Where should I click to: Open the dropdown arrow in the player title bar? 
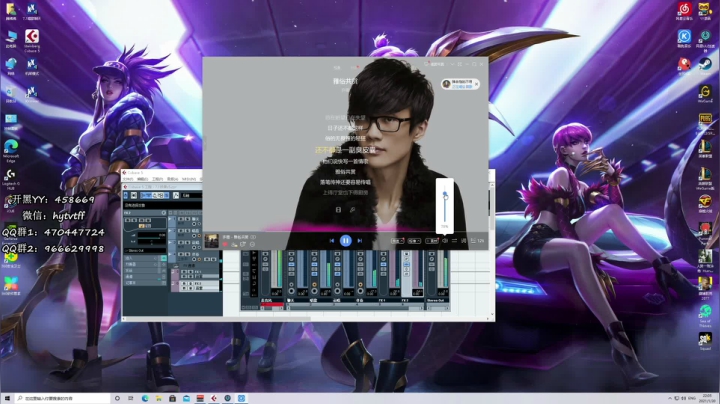click(452, 64)
